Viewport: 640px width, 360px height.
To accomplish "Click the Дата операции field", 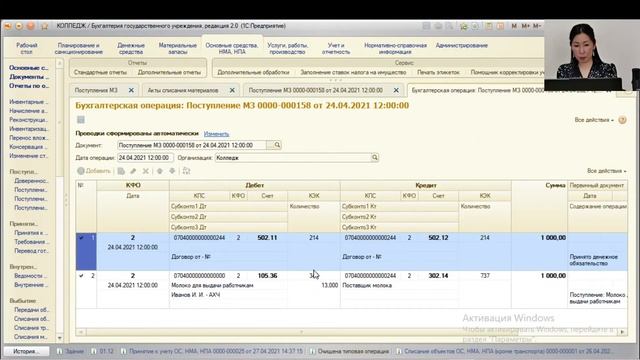I will tap(145, 158).
